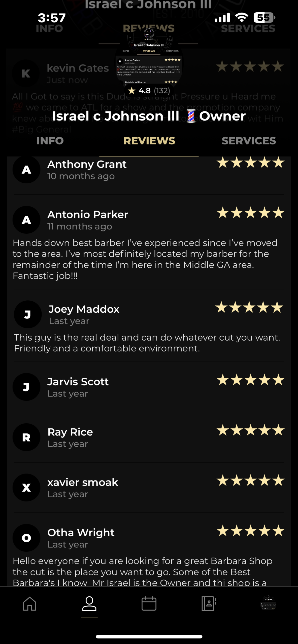298x644 pixels.
Task: Tap Joey Maddox's review text
Action: 147,343
